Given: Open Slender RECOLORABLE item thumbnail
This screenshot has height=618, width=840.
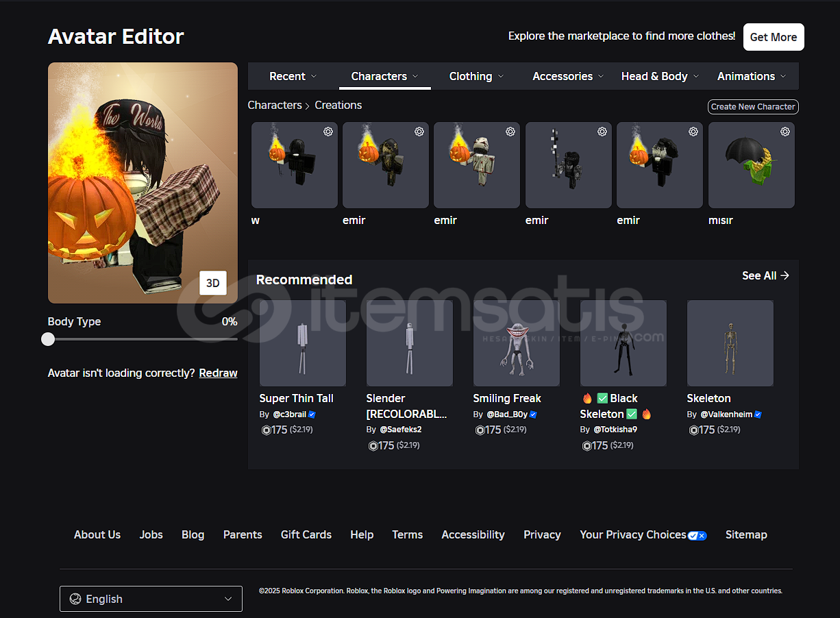Looking at the screenshot, I should (x=410, y=343).
